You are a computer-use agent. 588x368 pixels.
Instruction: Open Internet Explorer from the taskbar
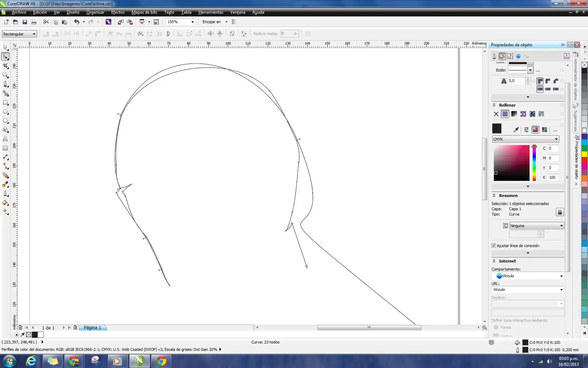(x=31, y=361)
